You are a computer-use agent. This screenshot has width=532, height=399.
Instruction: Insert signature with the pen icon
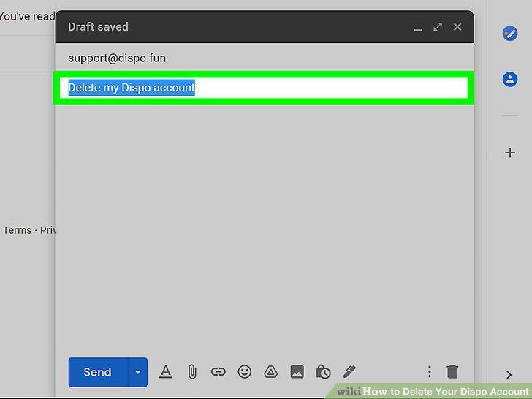click(349, 372)
